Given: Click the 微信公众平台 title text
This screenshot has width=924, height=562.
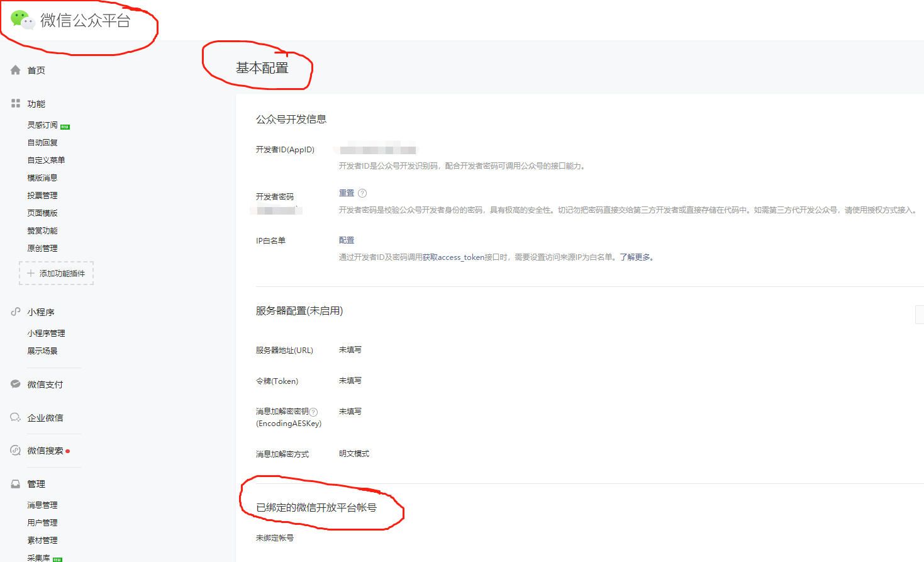Looking at the screenshot, I should click(x=86, y=20).
